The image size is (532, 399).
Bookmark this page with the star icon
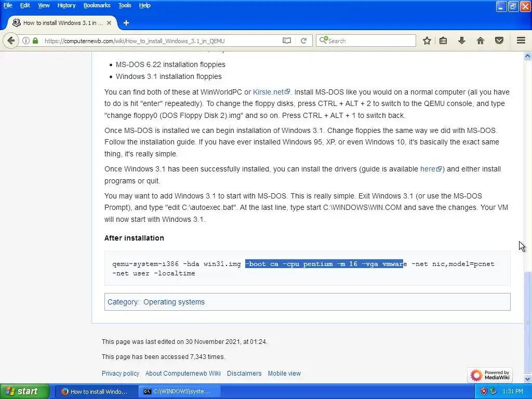click(427, 41)
